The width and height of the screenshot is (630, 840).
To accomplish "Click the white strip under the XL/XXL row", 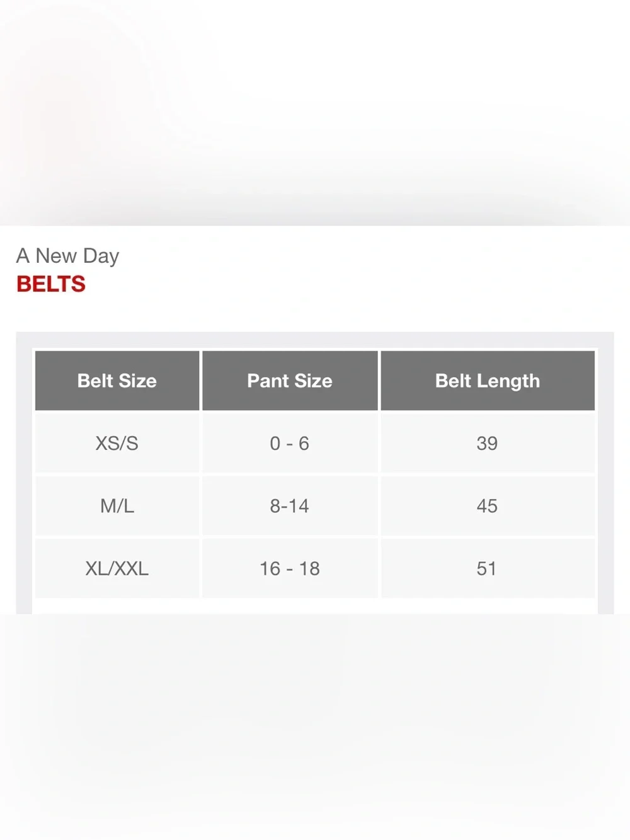I will [315, 606].
